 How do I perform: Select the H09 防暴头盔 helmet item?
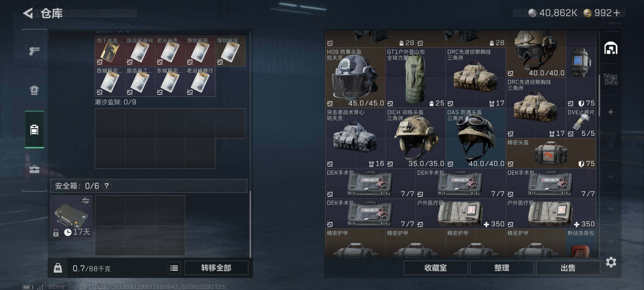(355, 77)
